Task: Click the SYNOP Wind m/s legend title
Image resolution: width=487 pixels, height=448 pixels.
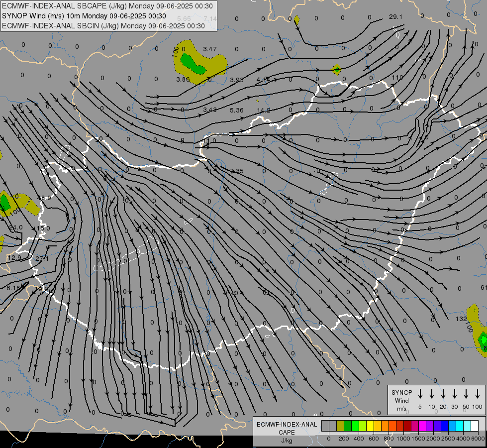Action: click(401, 400)
